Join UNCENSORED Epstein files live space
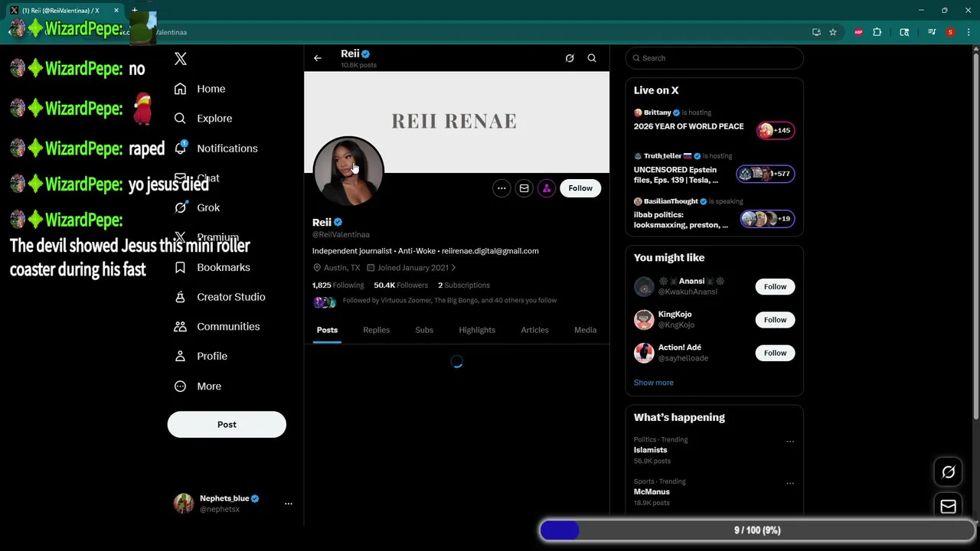 pos(714,170)
